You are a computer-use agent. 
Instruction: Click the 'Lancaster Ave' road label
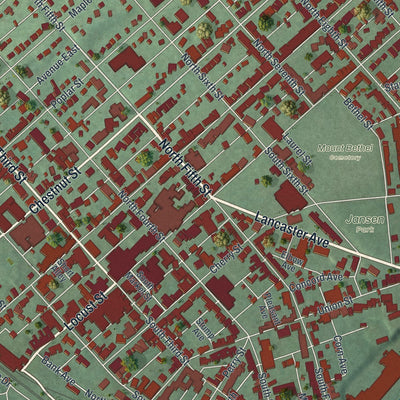coord(292,231)
